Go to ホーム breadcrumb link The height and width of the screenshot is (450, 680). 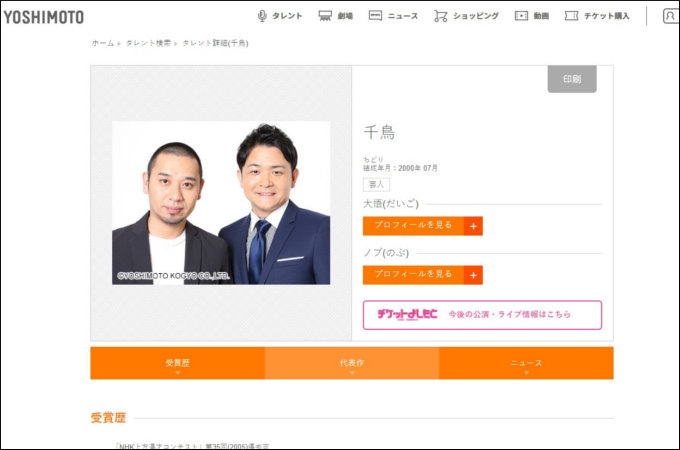[103, 43]
